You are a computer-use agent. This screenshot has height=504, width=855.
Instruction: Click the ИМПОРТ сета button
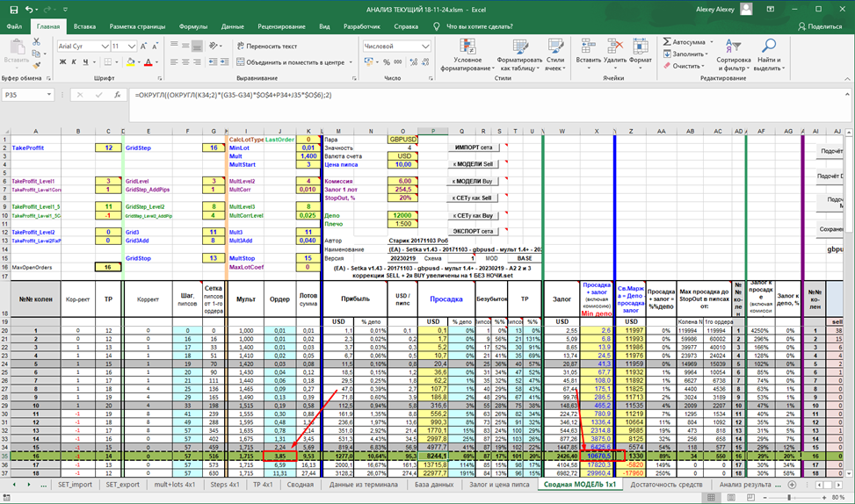[x=474, y=148]
